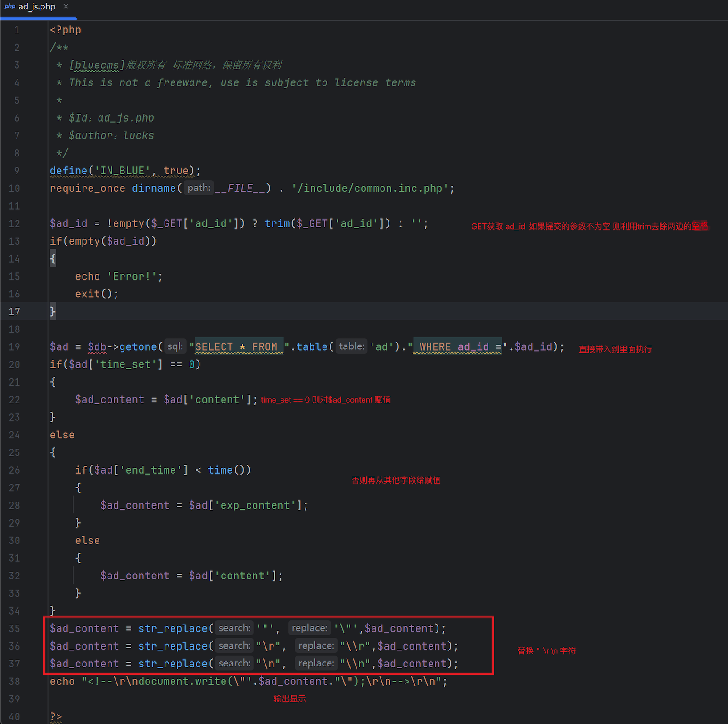Click line number 1 in the gutter
The height and width of the screenshot is (724, 728).
(17, 30)
